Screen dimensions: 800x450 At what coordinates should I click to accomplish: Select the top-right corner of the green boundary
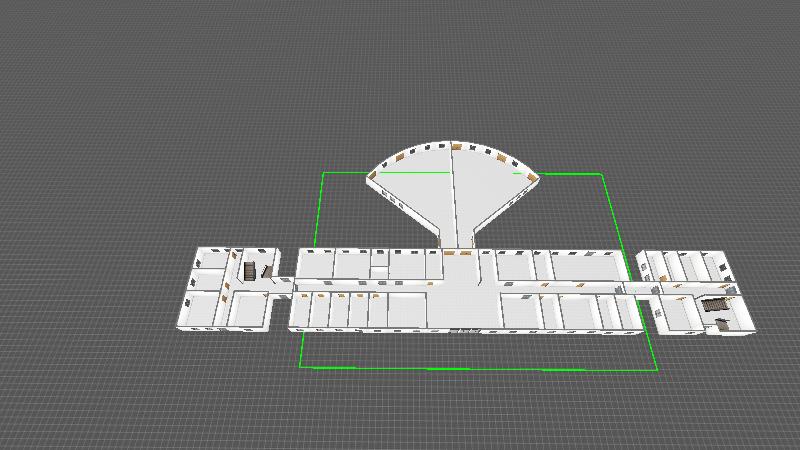click(603, 175)
